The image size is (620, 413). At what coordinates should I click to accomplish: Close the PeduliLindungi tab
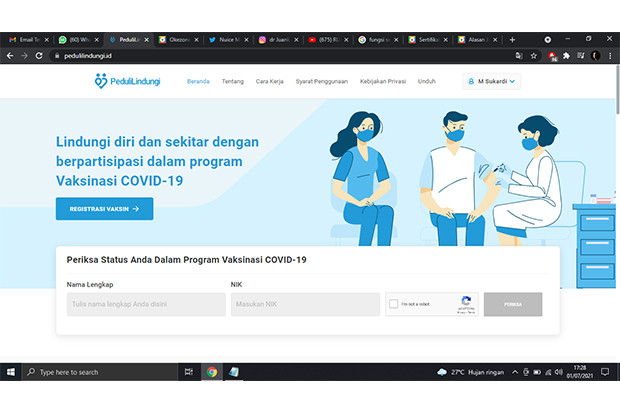147,40
